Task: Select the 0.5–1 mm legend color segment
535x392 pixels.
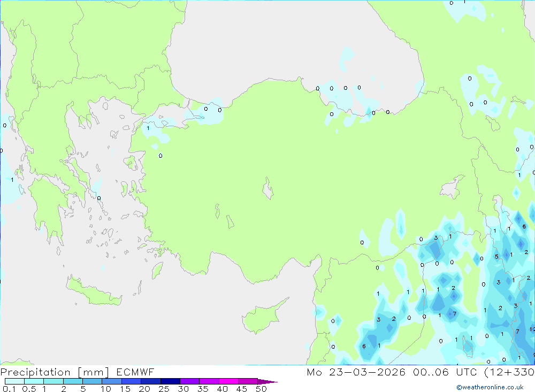Action: pyautogui.click(x=34, y=381)
